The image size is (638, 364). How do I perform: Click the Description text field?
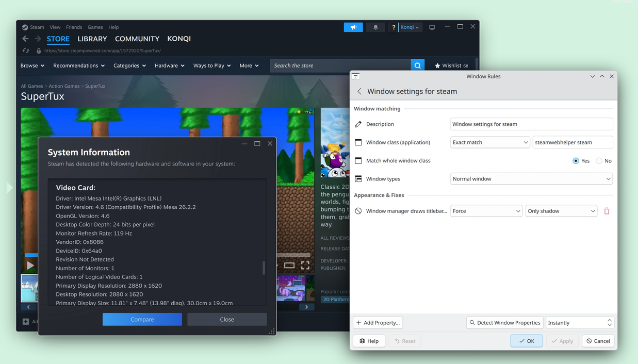(531, 124)
